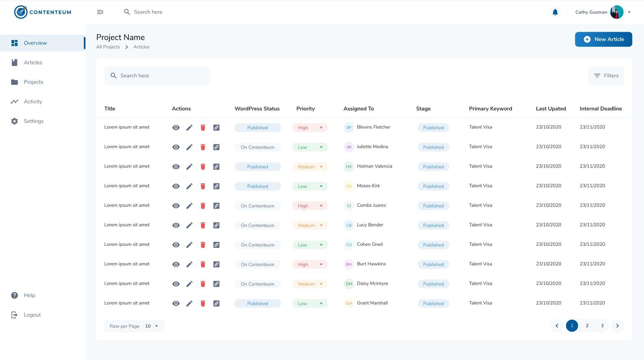Viewport: 644px width, 360px height.
Task: Go to Articles in the sidebar
Action: tap(33, 63)
